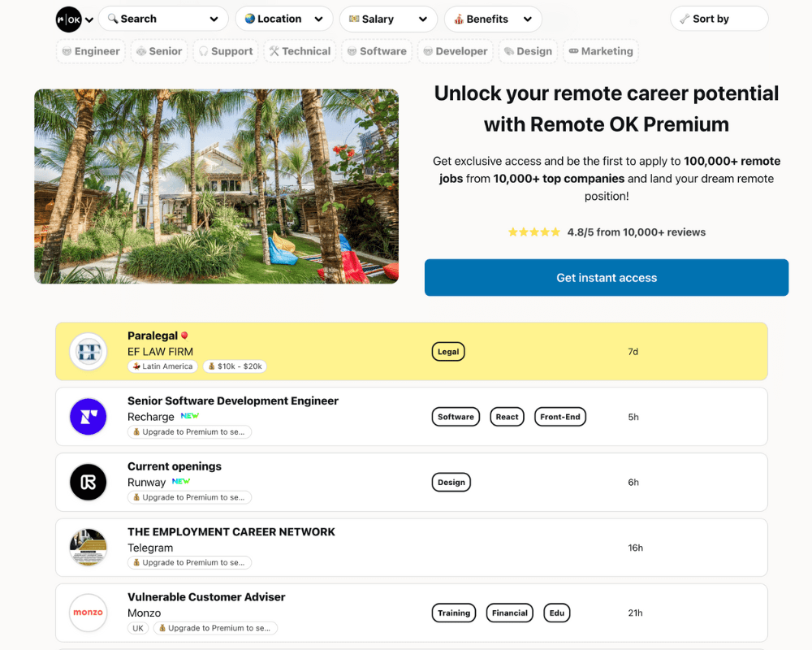Open the Location dropdown

283,19
